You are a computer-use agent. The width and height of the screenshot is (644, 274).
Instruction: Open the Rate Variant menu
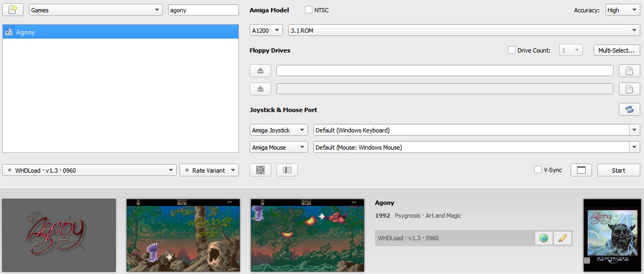tap(209, 170)
